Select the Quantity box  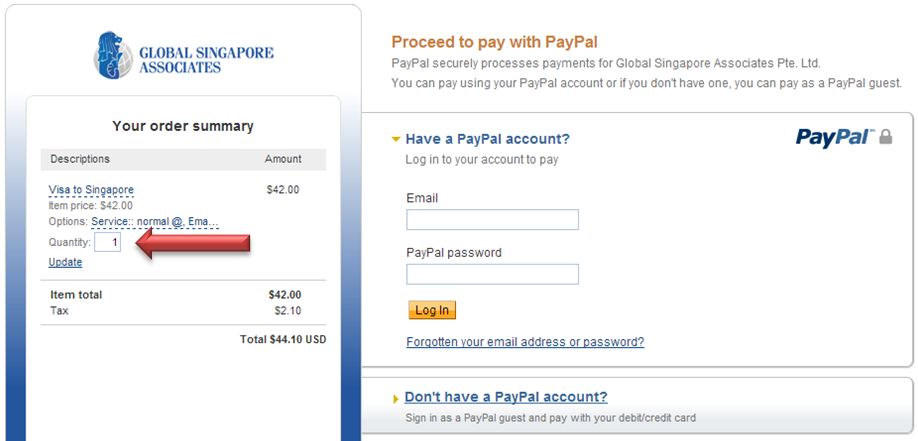coord(108,242)
